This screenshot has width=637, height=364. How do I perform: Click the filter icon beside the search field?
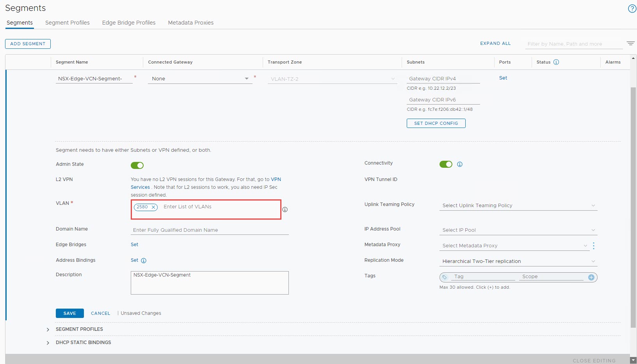(x=631, y=43)
